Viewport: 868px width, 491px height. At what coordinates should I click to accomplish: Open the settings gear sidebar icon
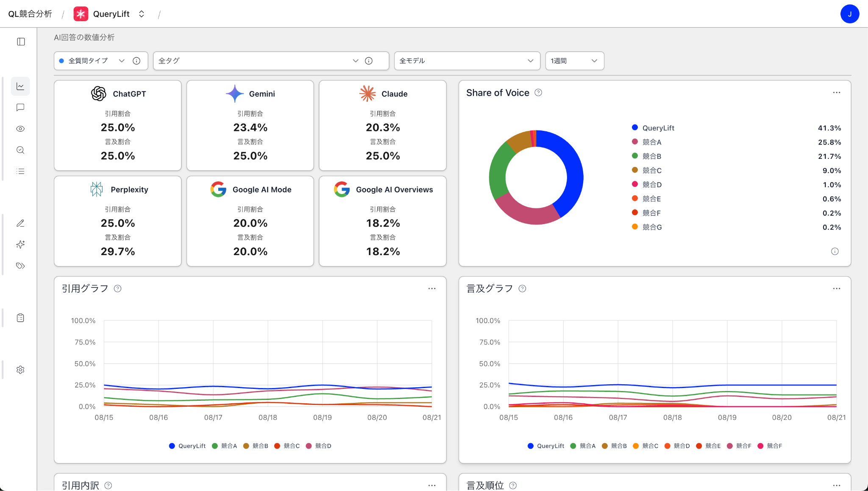20,370
